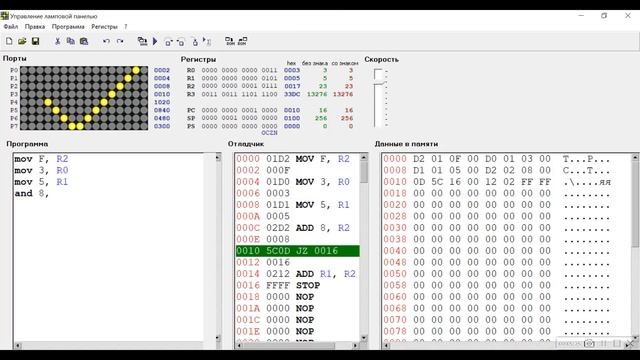640x360 pixels.
Task: Click debugger vertical scrollbar thumb
Action: coord(364,172)
